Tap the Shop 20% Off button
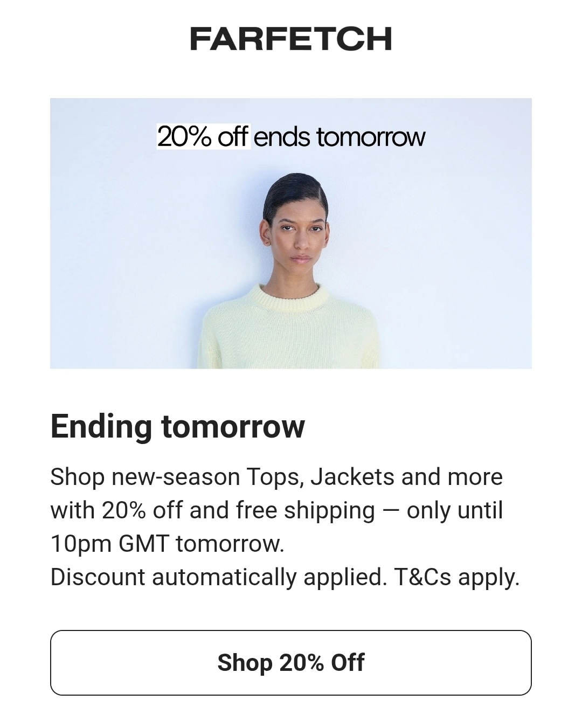This screenshot has height=728, width=582. (x=291, y=662)
